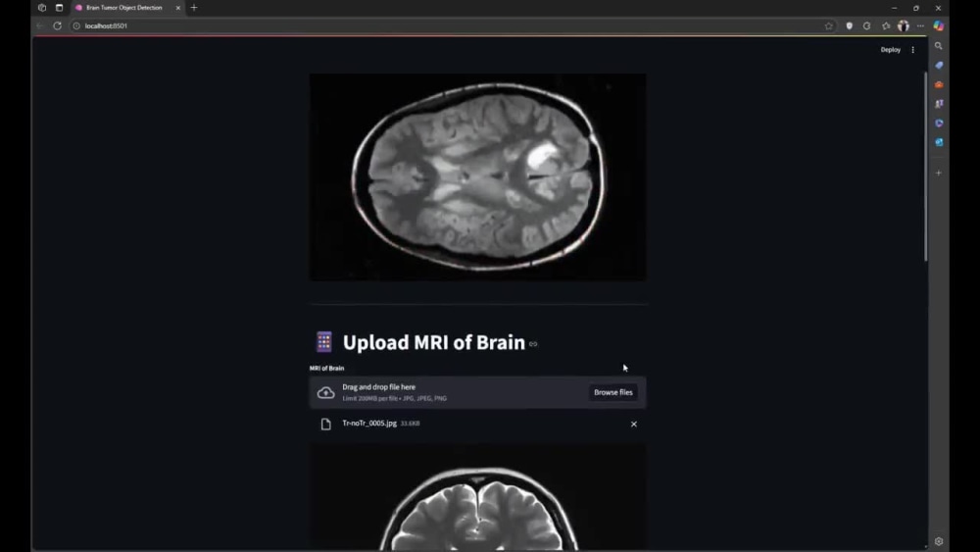Screen dimensions: 980x552
Task: Open the sidebar Microsoft 365 icon
Action: (x=938, y=124)
